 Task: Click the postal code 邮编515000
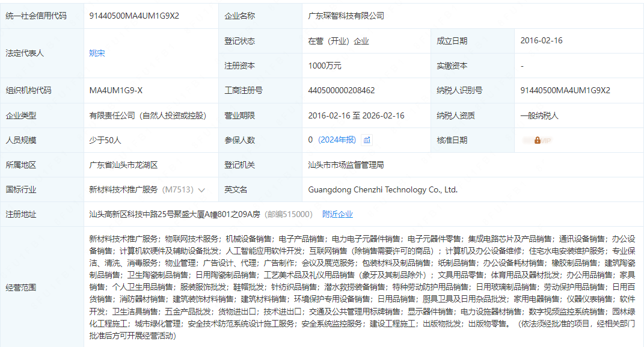pos(289,214)
